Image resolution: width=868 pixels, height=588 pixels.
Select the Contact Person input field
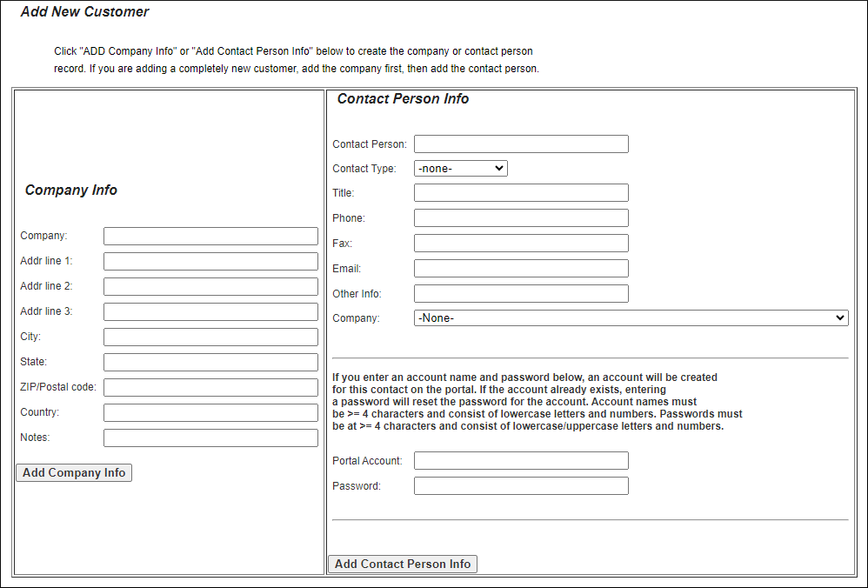pyautogui.click(x=520, y=144)
